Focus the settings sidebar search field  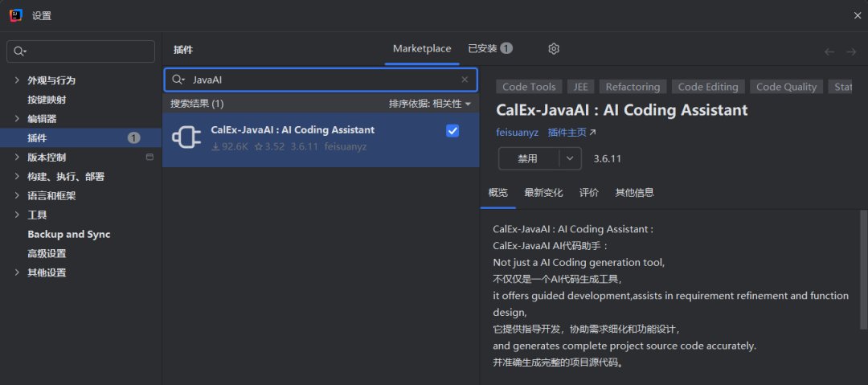pos(81,51)
